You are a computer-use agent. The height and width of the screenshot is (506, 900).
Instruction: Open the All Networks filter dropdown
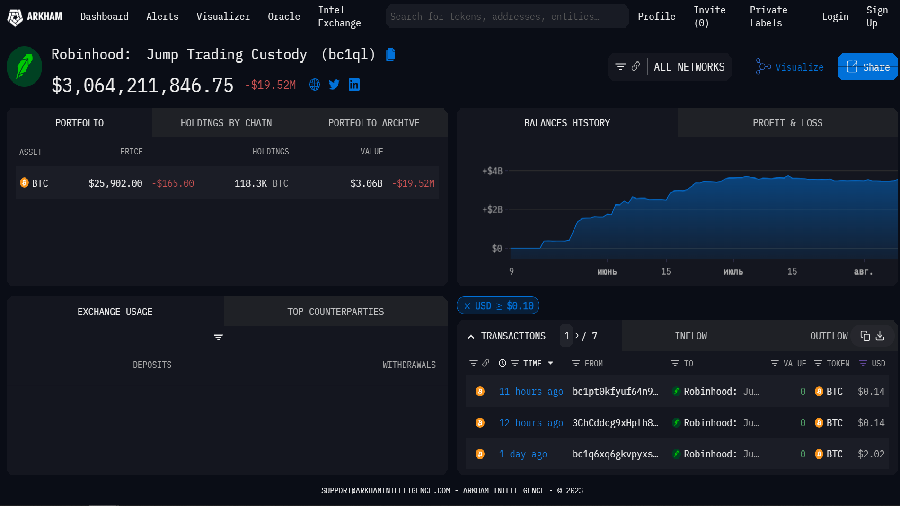(x=670, y=67)
